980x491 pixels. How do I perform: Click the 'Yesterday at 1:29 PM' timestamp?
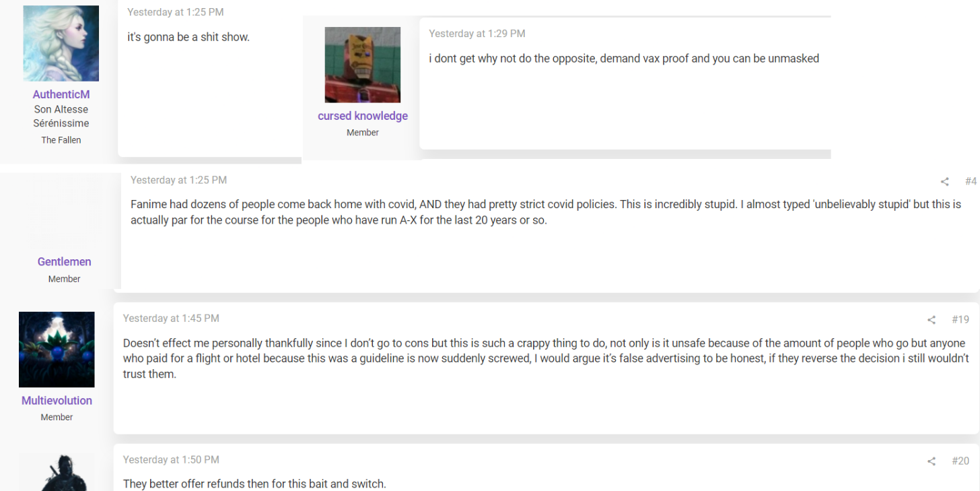477,34
